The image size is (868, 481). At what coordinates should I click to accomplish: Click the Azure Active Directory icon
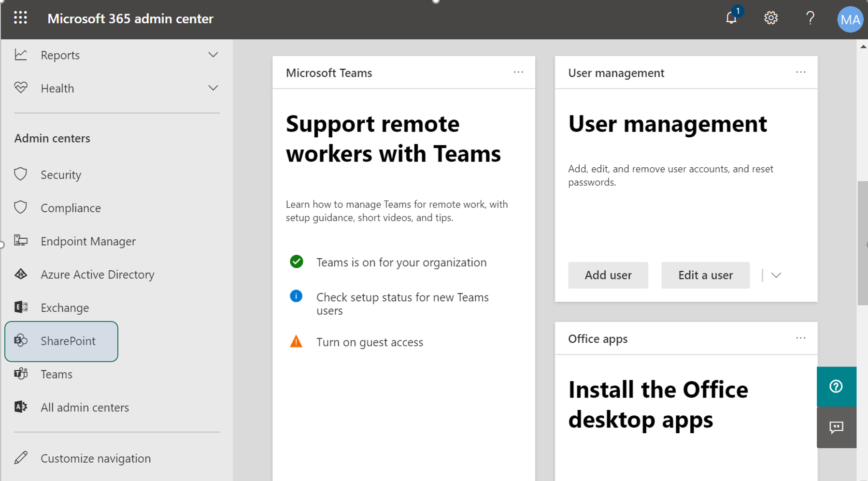click(x=21, y=274)
